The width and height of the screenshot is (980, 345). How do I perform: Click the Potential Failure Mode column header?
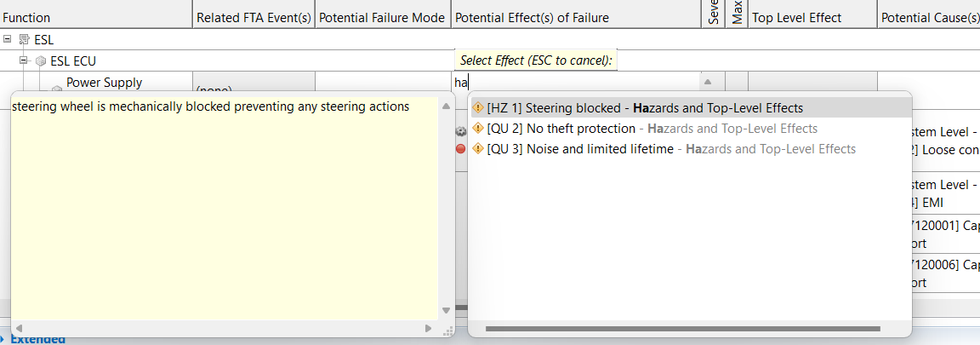tap(381, 17)
